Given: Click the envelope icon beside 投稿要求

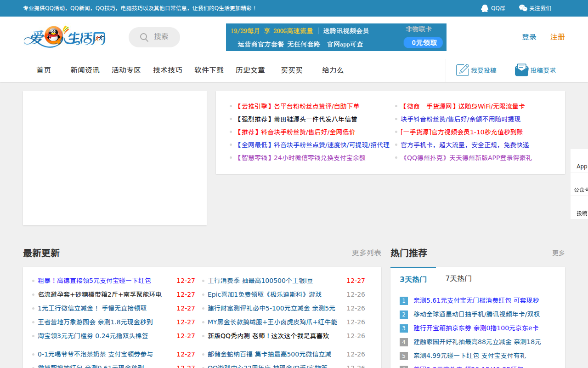Looking at the screenshot, I should tap(521, 69).
